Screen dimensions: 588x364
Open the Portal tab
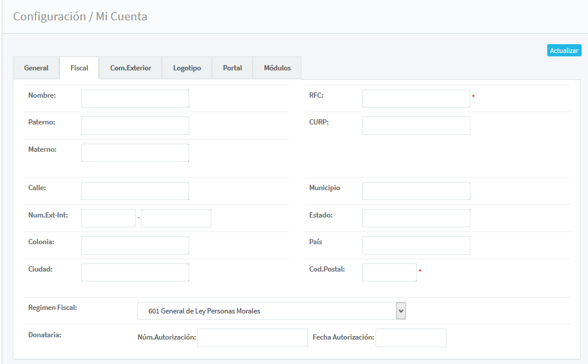pos(232,68)
